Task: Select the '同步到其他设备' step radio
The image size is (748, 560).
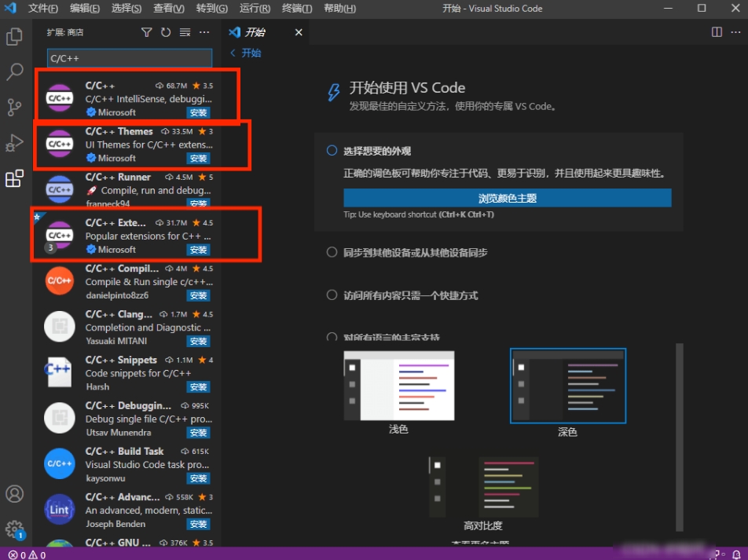Action: pyautogui.click(x=332, y=252)
